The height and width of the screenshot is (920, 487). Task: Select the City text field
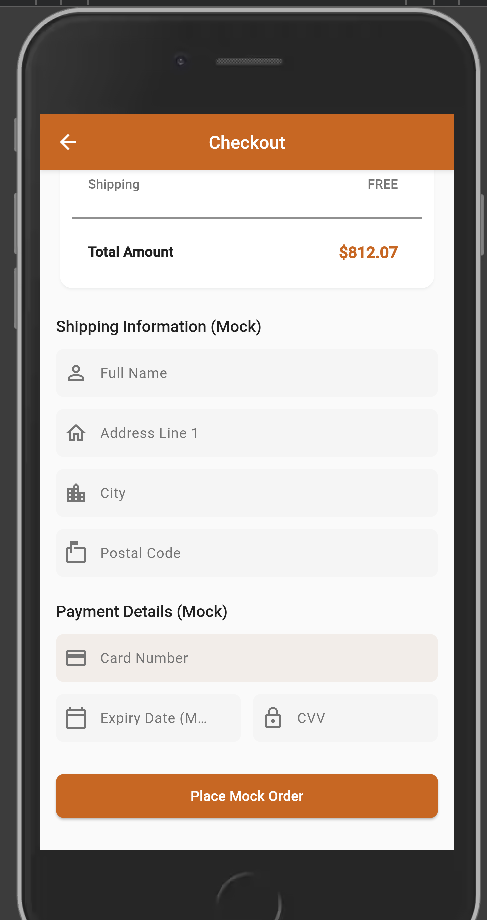click(247, 493)
